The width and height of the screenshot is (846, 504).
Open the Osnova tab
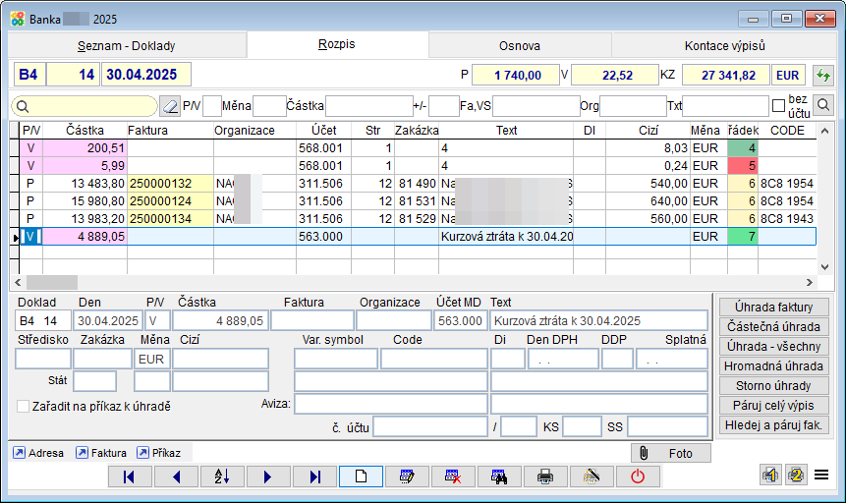tap(520, 46)
